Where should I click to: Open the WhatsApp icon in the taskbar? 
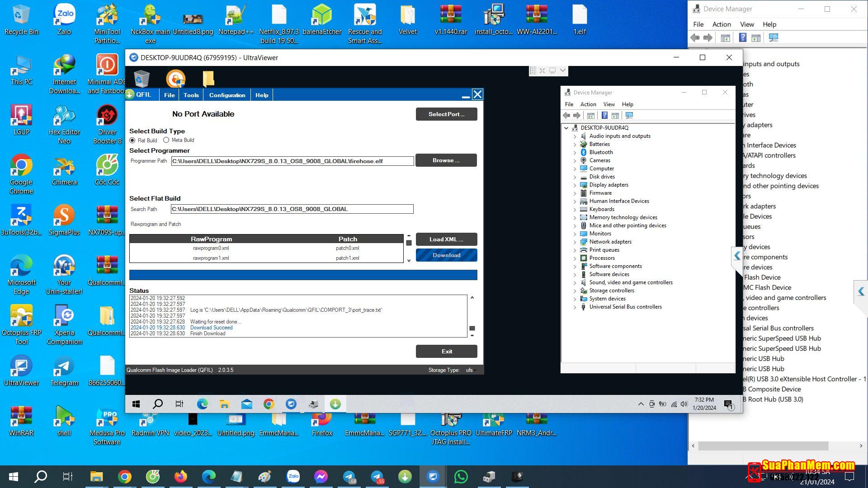(461, 476)
